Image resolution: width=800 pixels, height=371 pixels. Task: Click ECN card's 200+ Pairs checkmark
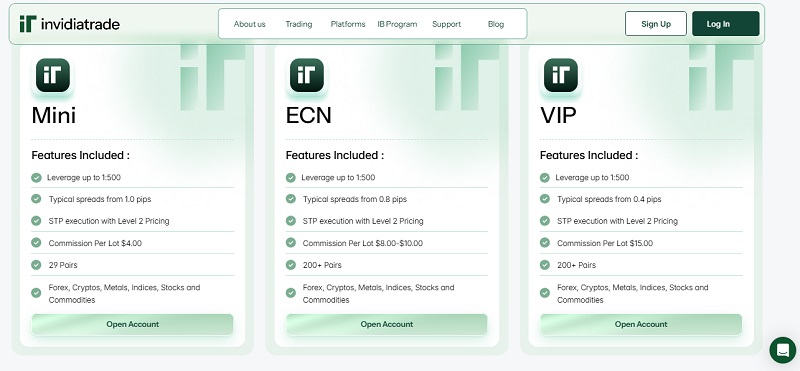(x=291, y=265)
